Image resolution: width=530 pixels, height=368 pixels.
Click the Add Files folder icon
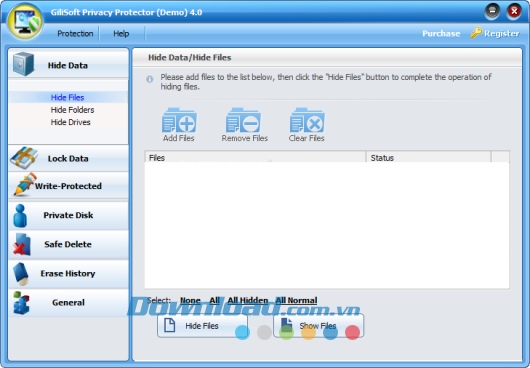pos(179,120)
